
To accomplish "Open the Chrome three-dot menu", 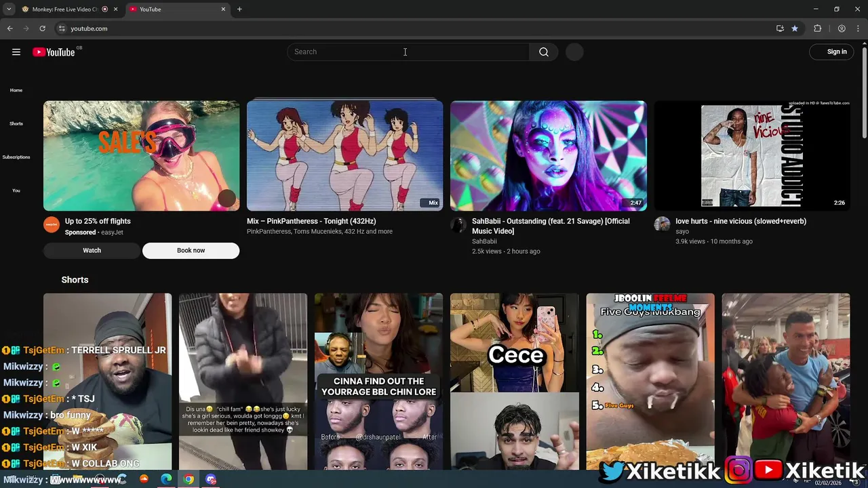I will 859,28.
